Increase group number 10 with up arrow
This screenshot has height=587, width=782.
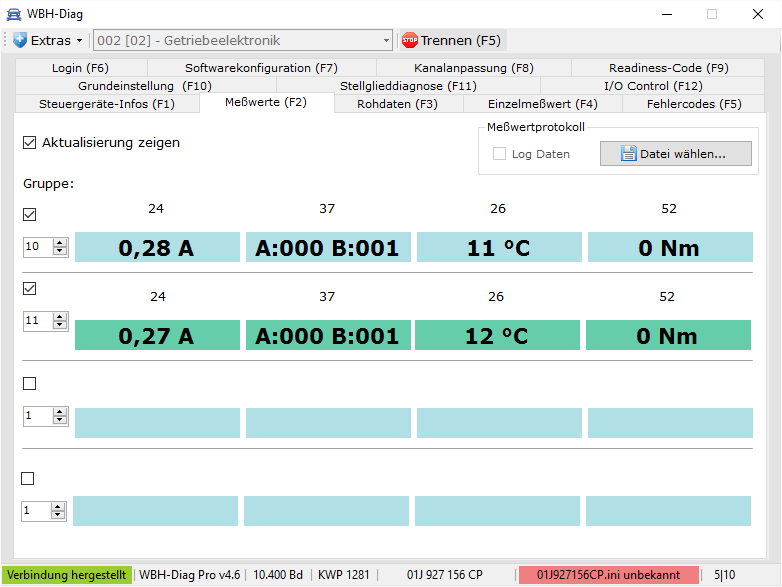coord(60,243)
